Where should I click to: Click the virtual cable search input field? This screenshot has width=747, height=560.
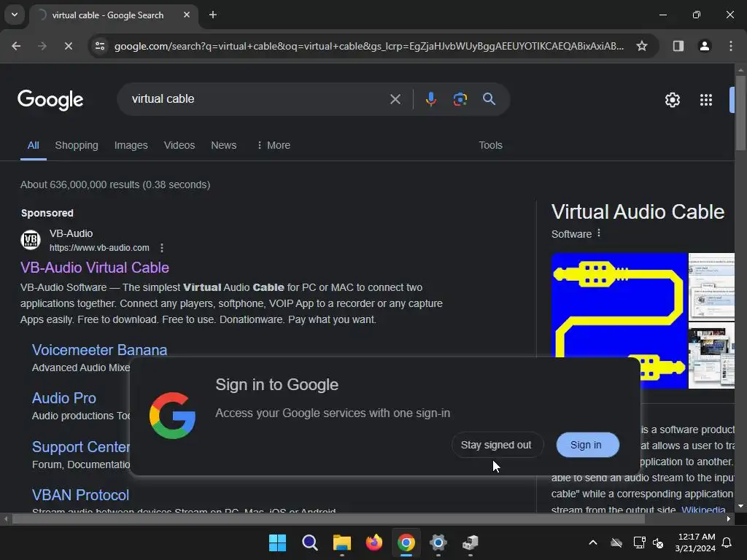pyautogui.click(x=258, y=99)
